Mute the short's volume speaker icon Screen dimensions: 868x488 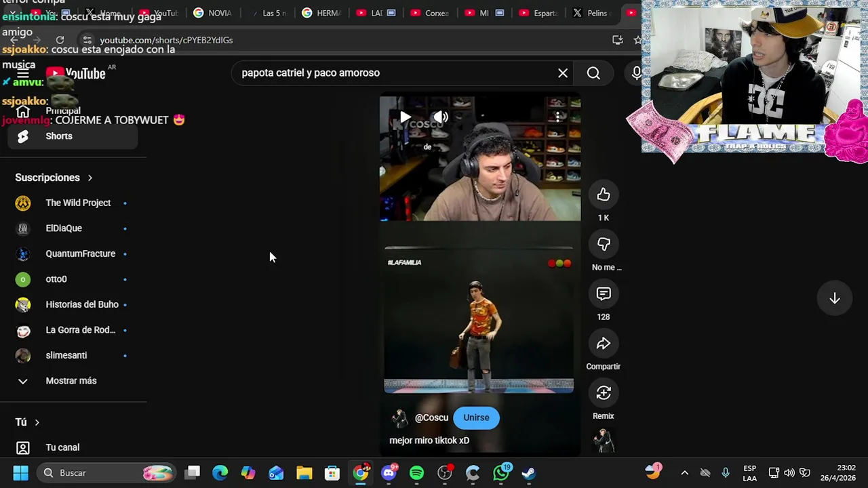[x=441, y=117]
